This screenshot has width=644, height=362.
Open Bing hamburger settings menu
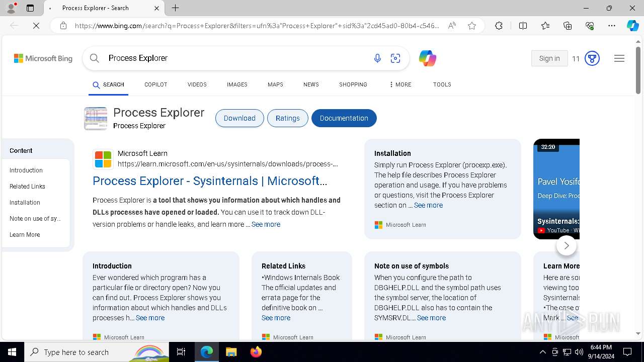tap(619, 58)
